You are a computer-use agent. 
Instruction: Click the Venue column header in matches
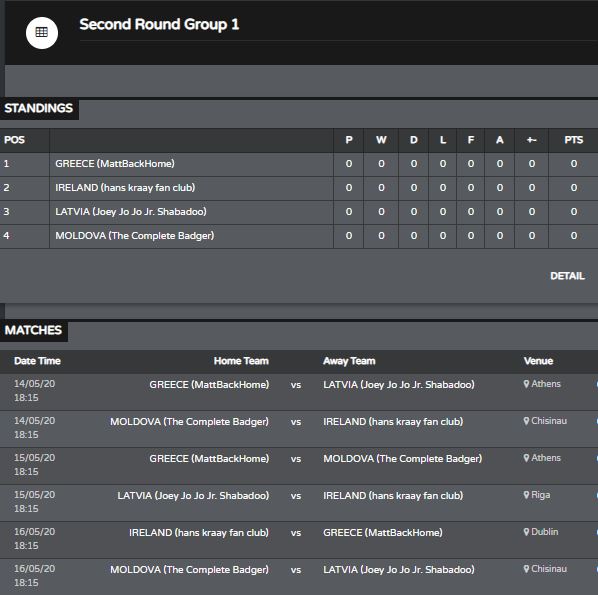point(538,361)
